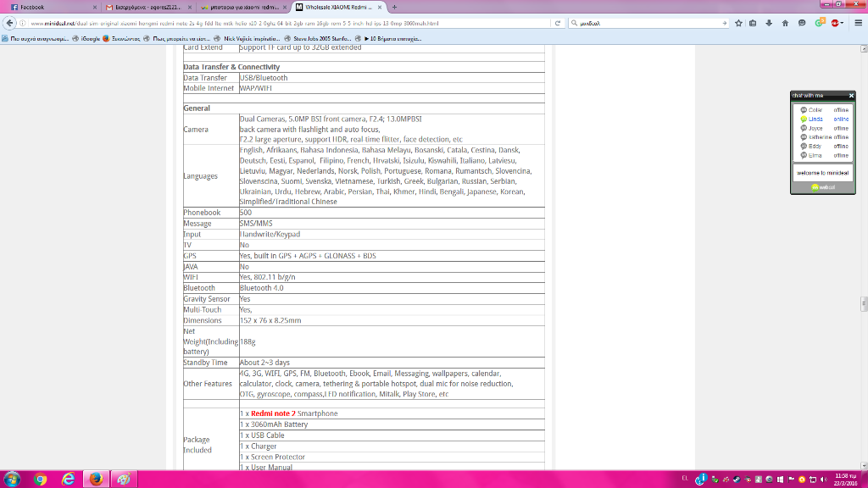Click the green extension icon with badge
The image size is (868, 488).
pyautogui.click(x=820, y=23)
